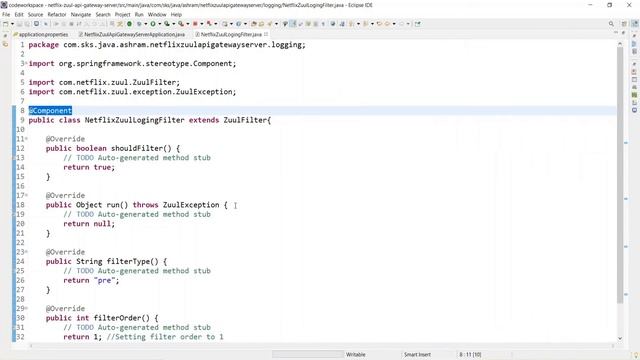Screen dimensions: 640x360
Task: Click the Save icon in toolbar
Action: pos(19,24)
